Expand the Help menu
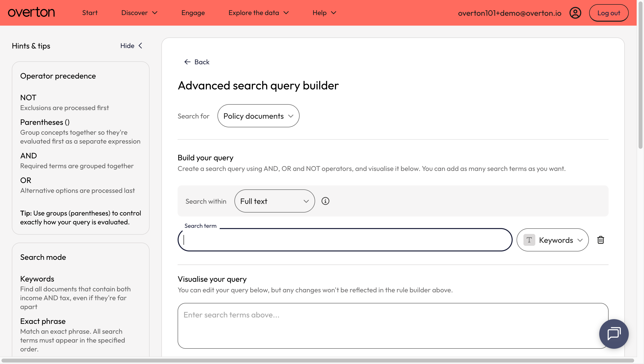644x364 pixels. tap(324, 13)
